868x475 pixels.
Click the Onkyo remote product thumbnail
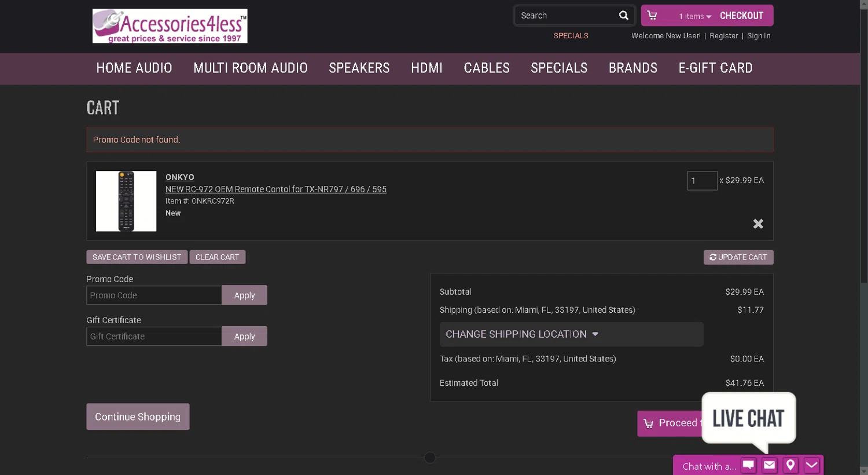pyautogui.click(x=126, y=201)
